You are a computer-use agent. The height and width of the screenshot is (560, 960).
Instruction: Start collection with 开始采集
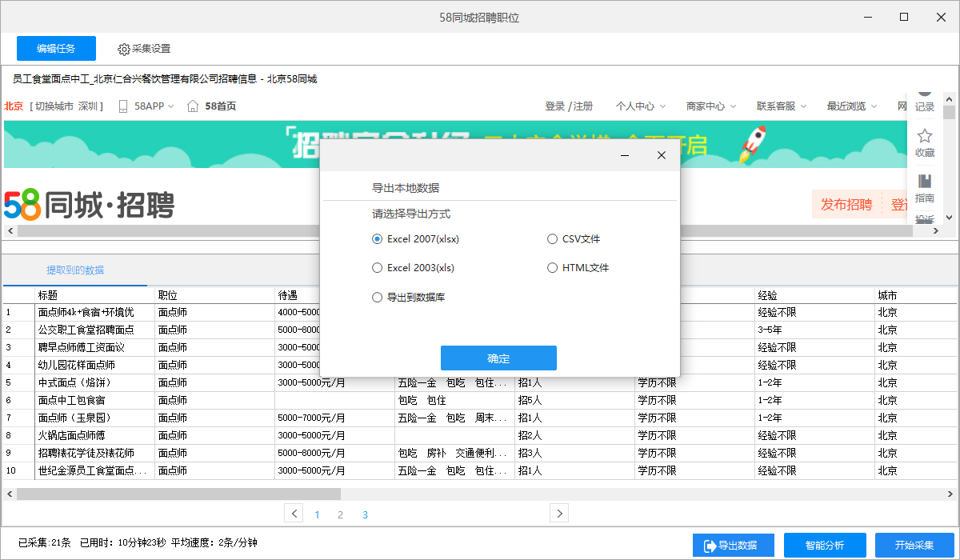pyautogui.click(x=914, y=545)
